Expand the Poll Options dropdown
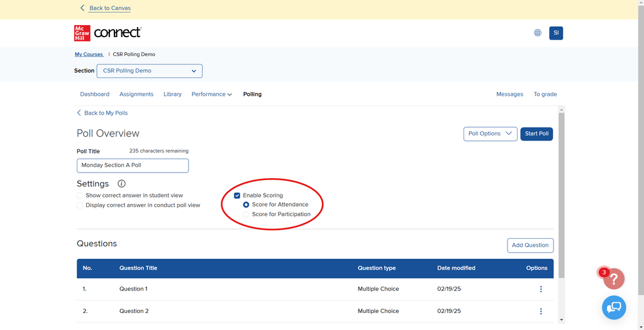Screen dimensions: 644x330 [490, 134]
